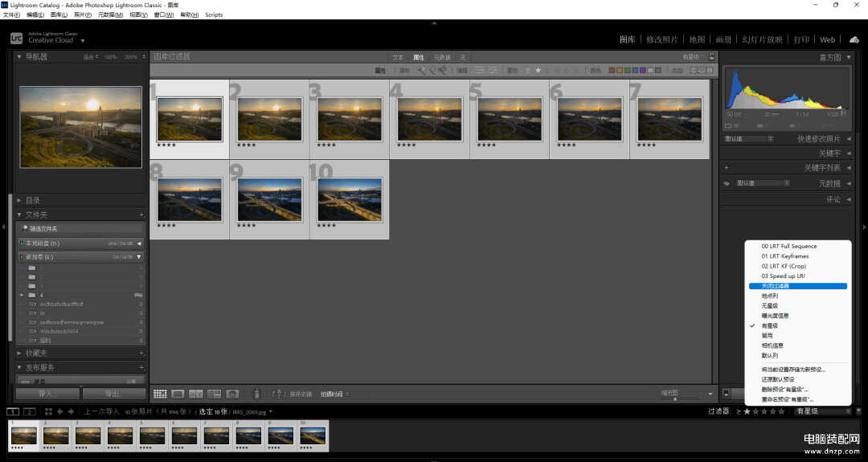
Task: Open people view face icon
Action: click(x=232, y=394)
